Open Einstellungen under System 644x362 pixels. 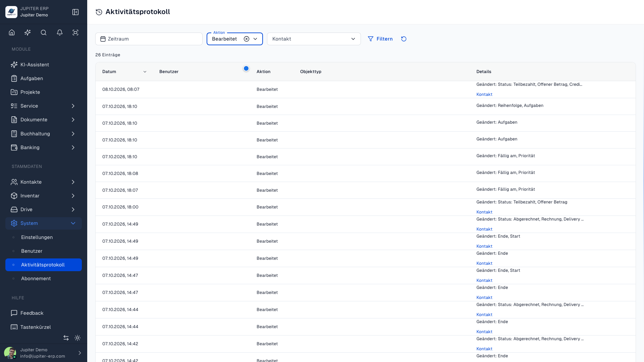[44, 237]
